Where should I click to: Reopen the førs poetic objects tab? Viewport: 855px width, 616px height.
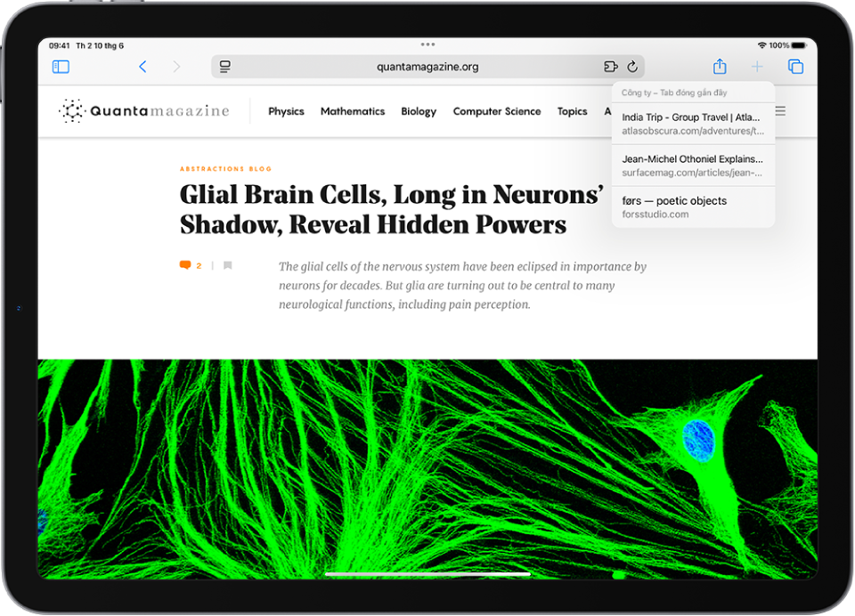point(693,207)
